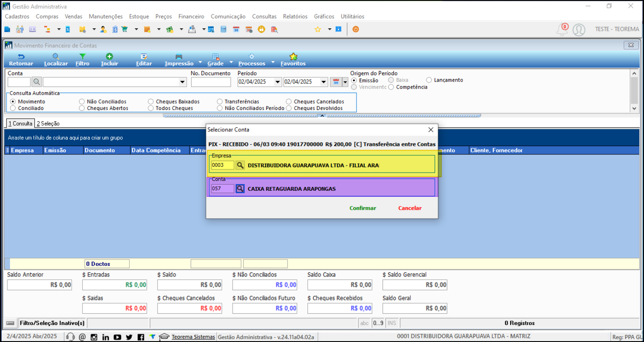Click the green shopping cart toolbar icon

pos(125,29)
